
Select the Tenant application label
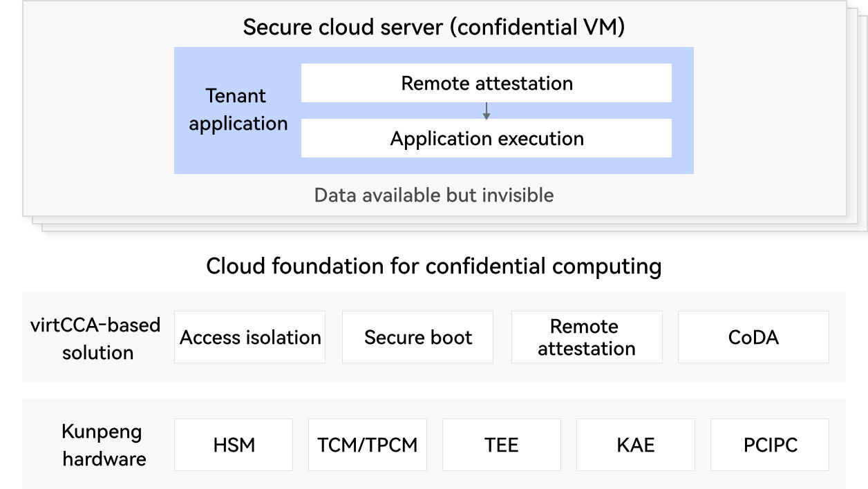[x=238, y=110]
